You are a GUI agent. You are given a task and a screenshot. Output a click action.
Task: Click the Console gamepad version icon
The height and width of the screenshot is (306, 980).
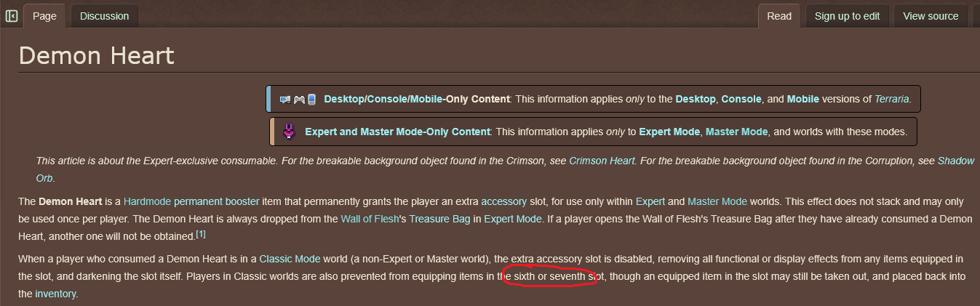[299, 100]
